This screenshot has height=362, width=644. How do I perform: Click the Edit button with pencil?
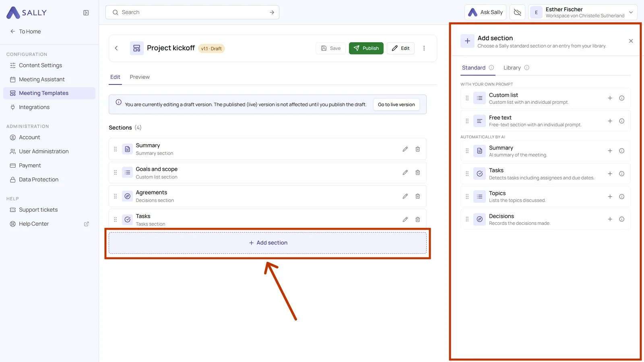[401, 48]
